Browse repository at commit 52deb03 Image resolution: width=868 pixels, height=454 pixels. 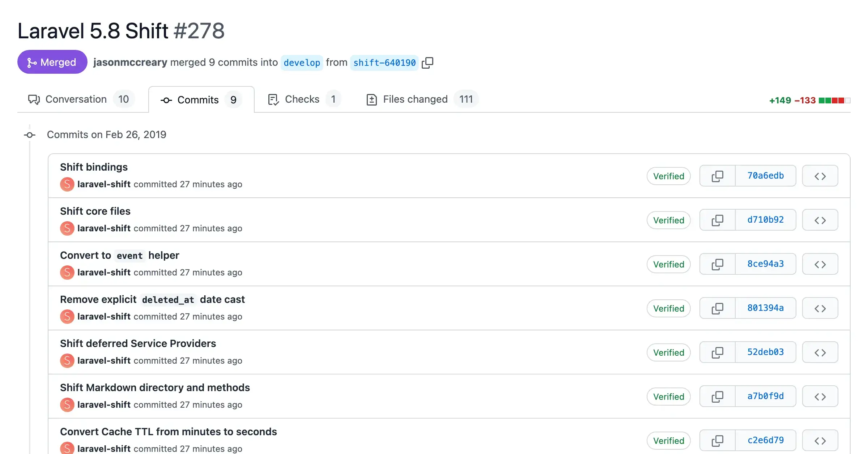click(820, 352)
